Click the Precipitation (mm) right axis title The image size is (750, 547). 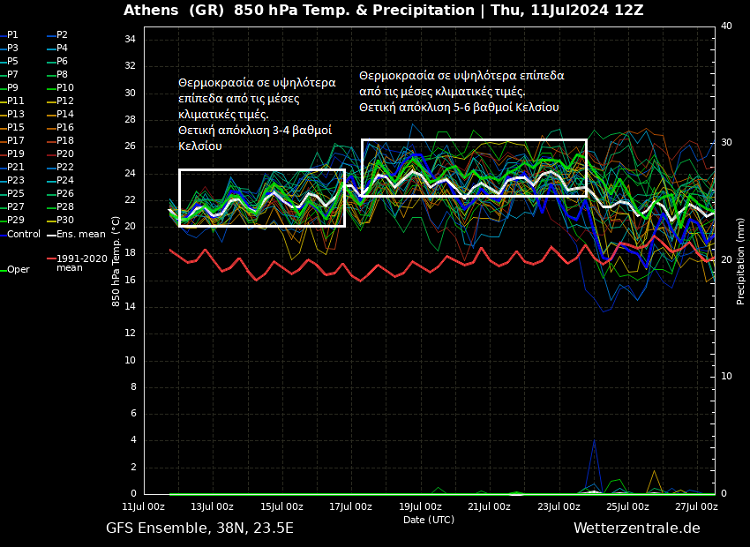(740, 260)
